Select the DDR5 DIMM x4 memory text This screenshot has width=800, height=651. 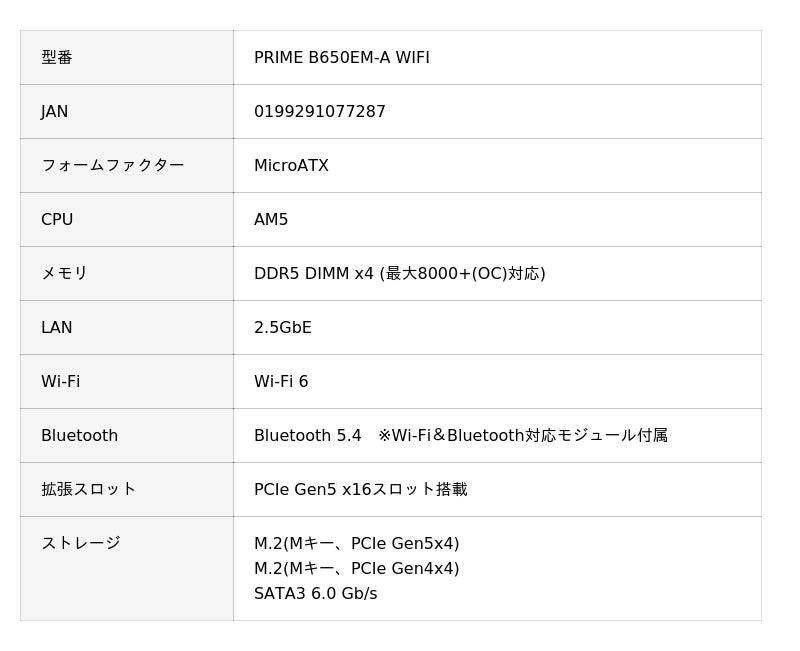click(x=313, y=274)
